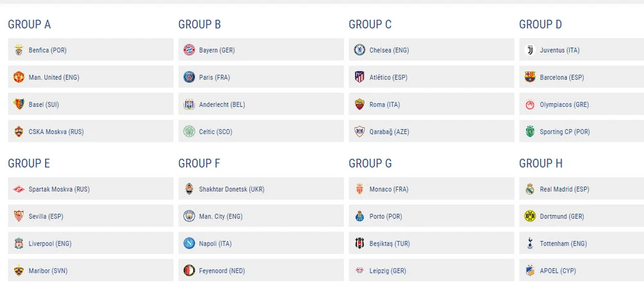The height and width of the screenshot is (283, 644).
Task: Click the Real Madrid crest icon
Action: tap(529, 190)
